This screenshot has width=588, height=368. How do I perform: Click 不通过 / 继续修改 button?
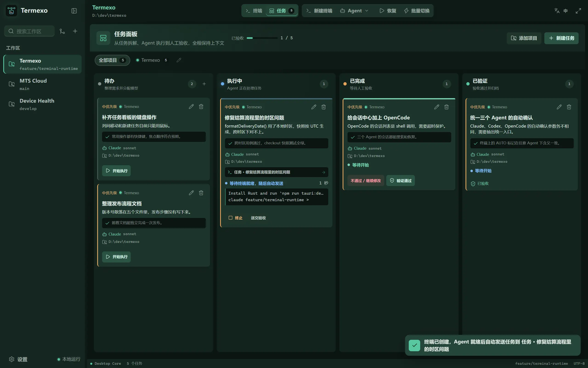click(x=366, y=181)
